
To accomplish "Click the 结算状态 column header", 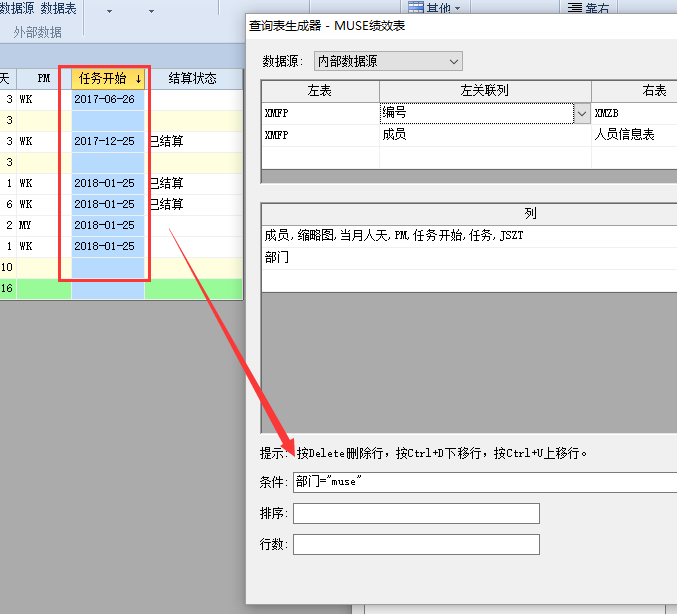I will pos(193,79).
